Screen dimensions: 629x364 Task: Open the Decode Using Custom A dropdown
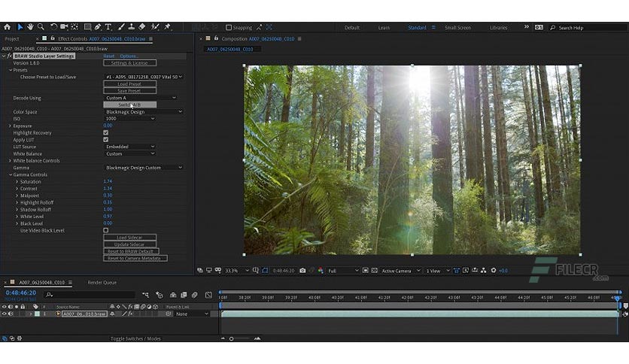(141, 98)
